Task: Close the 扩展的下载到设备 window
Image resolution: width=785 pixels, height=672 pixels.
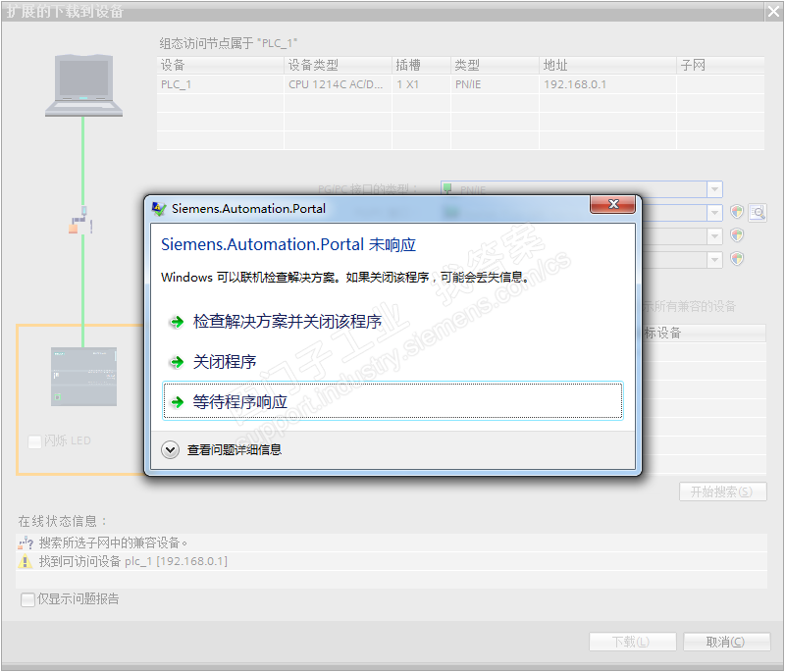Action: [773, 11]
